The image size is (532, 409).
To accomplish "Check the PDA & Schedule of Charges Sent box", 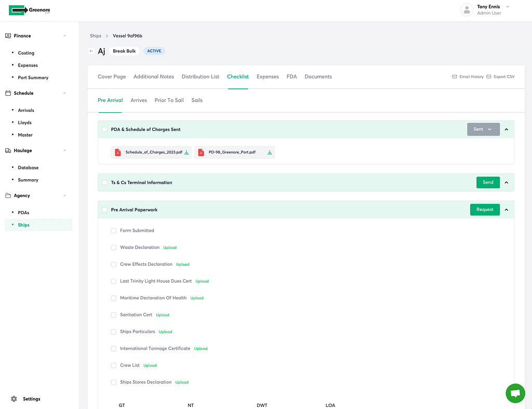I will point(105,129).
